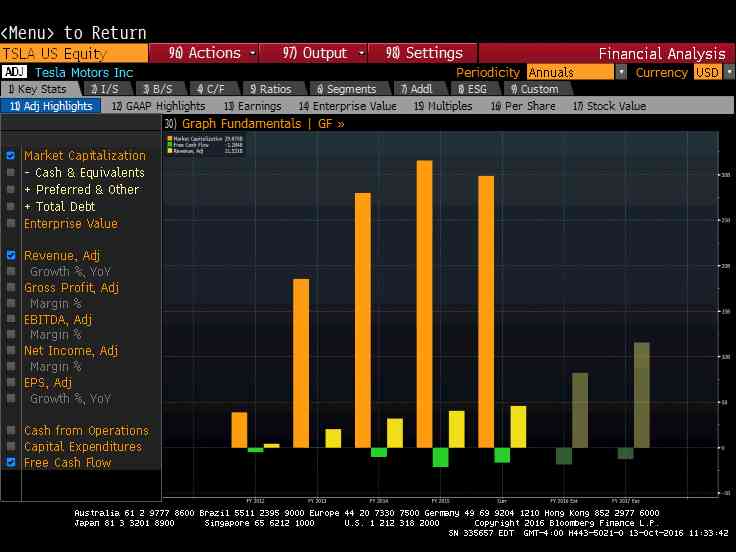Open the Periodicity dropdown arrow

621,72
